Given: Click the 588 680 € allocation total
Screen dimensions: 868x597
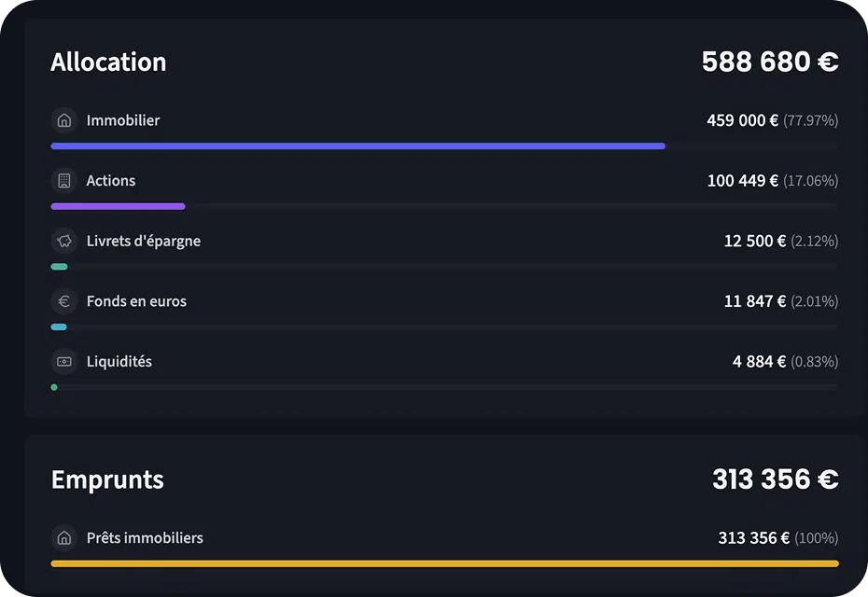Looking at the screenshot, I should [770, 62].
